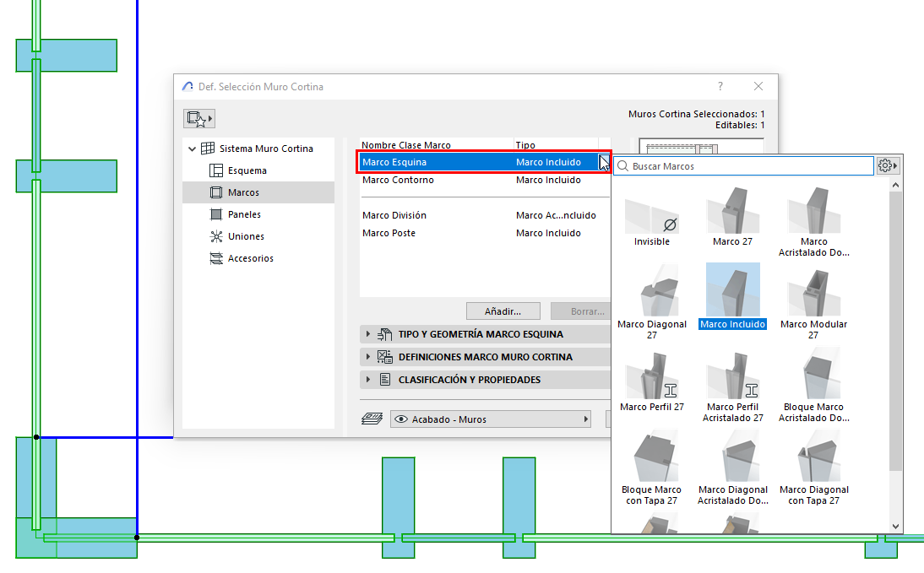Click the Tipo y Geometría panel icon
924x573 pixels.
point(385,334)
